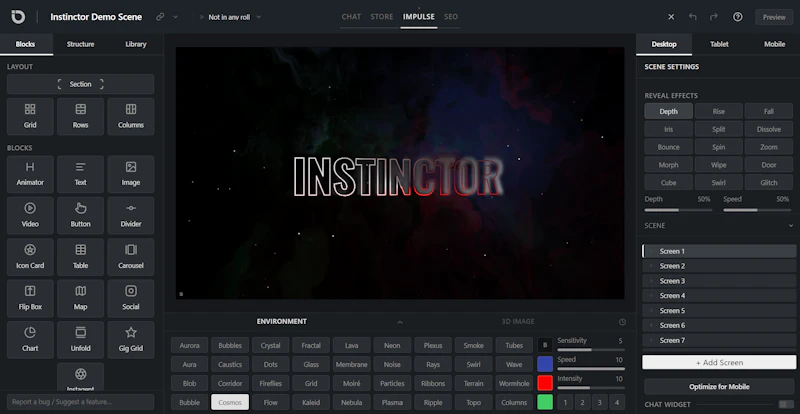The width and height of the screenshot is (800, 414).
Task: Select the Glitch reveal effect
Action: [x=769, y=182]
